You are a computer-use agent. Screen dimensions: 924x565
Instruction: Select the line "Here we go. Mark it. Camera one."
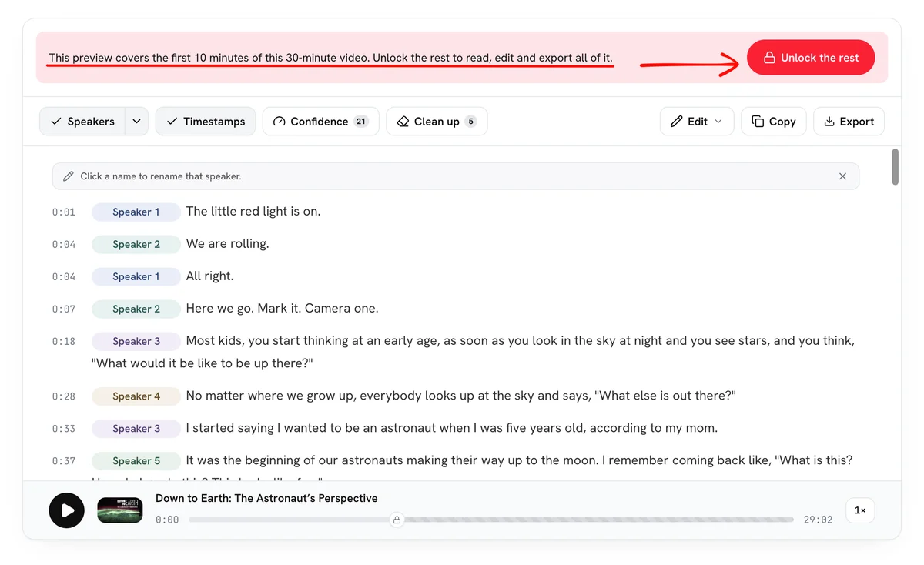[x=283, y=309]
